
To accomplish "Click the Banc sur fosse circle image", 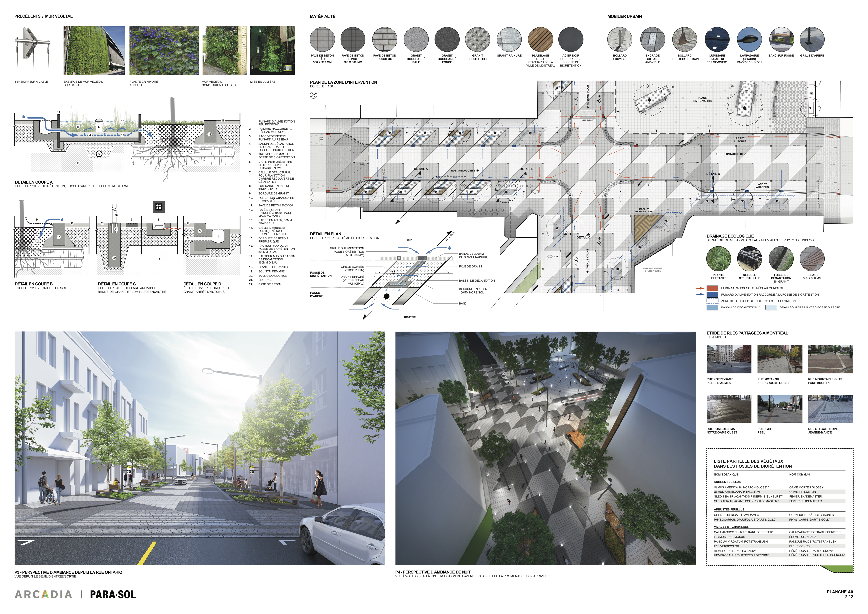I will (x=781, y=39).
